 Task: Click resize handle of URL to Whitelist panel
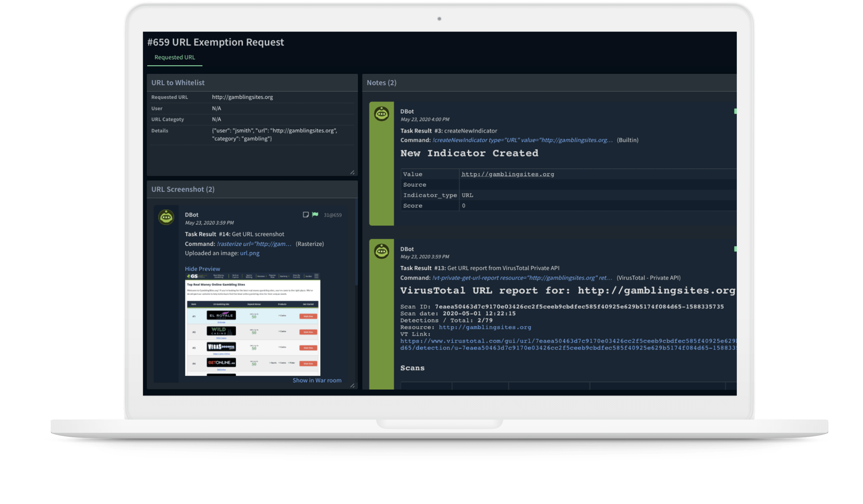pos(352,172)
